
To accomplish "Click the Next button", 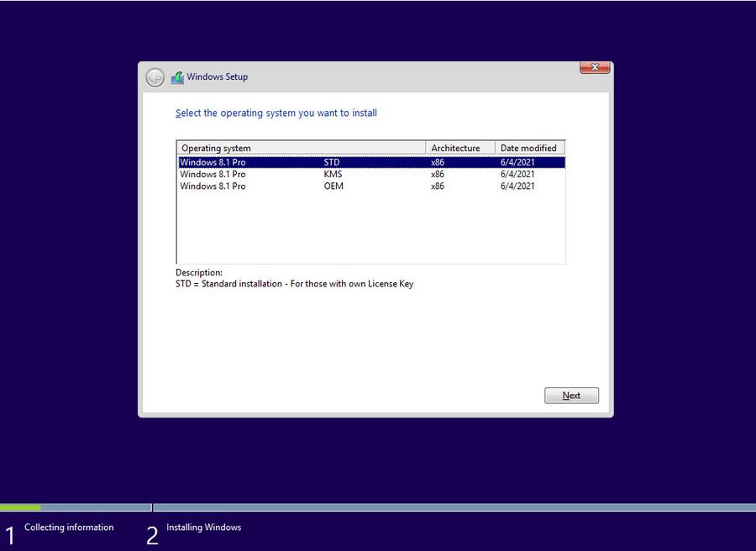I will pos(571,395).
